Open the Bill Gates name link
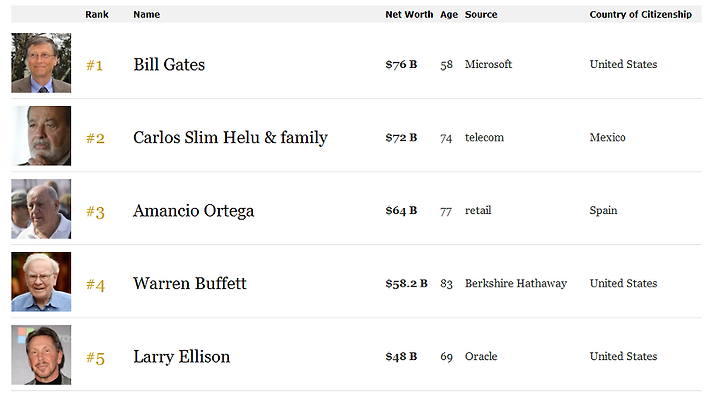Screen dimensions: 720x398 coord(169,65)
